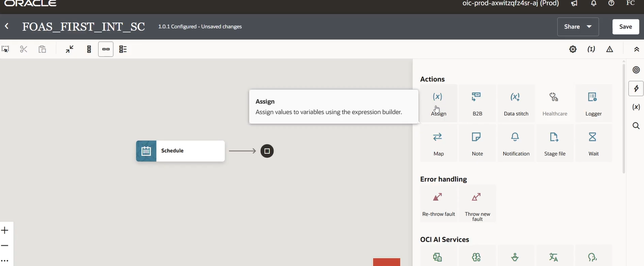Screen dimensions: 644x266
Task: Open the global variables (x) toolbar icon
Action: 591,49
